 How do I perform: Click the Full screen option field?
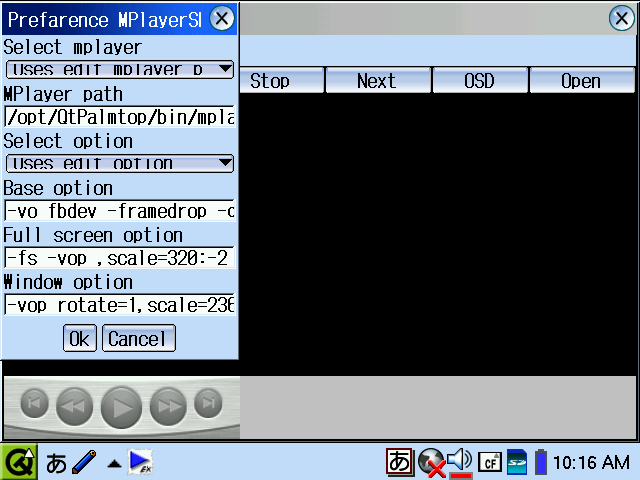pos(120,258)
